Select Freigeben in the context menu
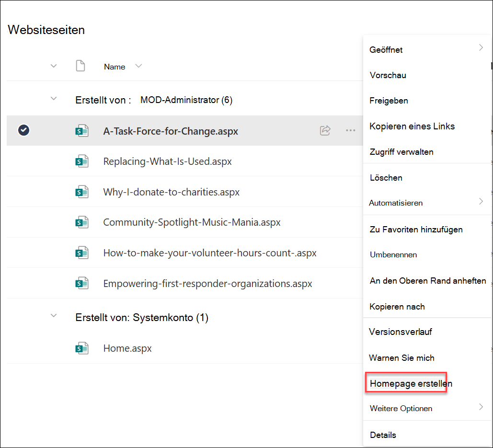The width and height of the screenshot is (493, 448). tap(389, 101)
